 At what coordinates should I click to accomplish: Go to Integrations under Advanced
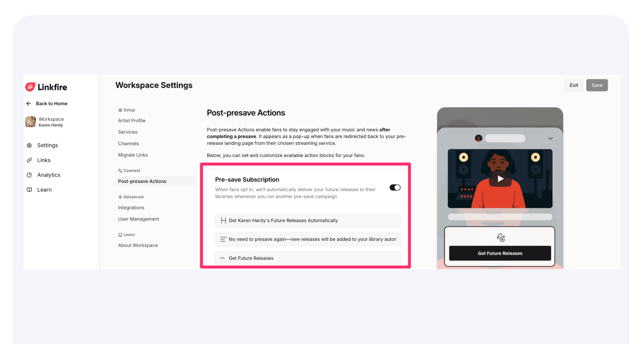(x=131, y=207)
